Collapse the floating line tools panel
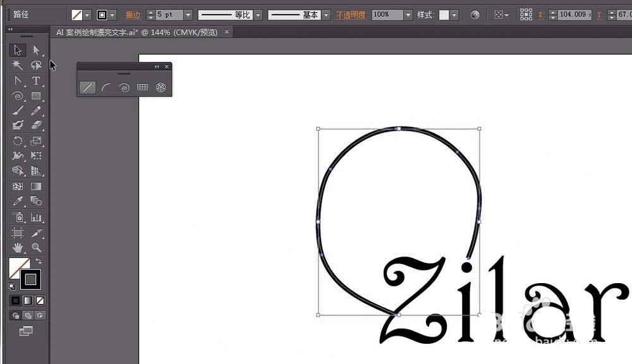Viewport: 632px width, 364px height. [157, 66]
